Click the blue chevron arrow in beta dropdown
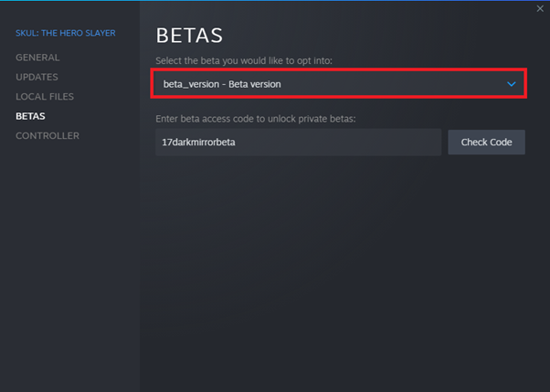This screenshot has height=392, width=550. point(512,84)
